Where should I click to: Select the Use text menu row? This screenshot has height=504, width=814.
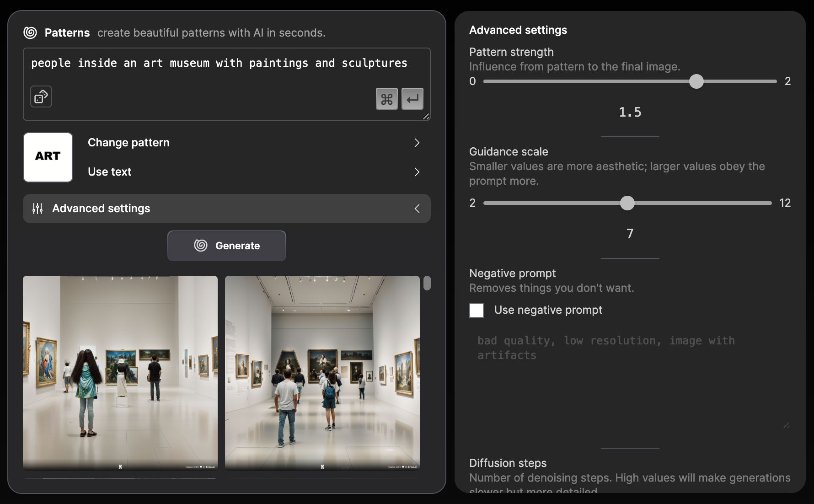(247, 172)
